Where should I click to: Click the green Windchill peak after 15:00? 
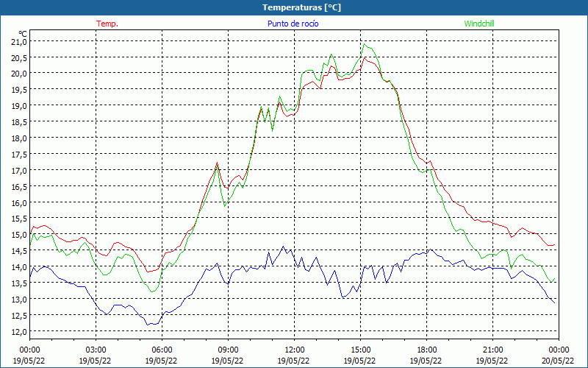[364, 44]
